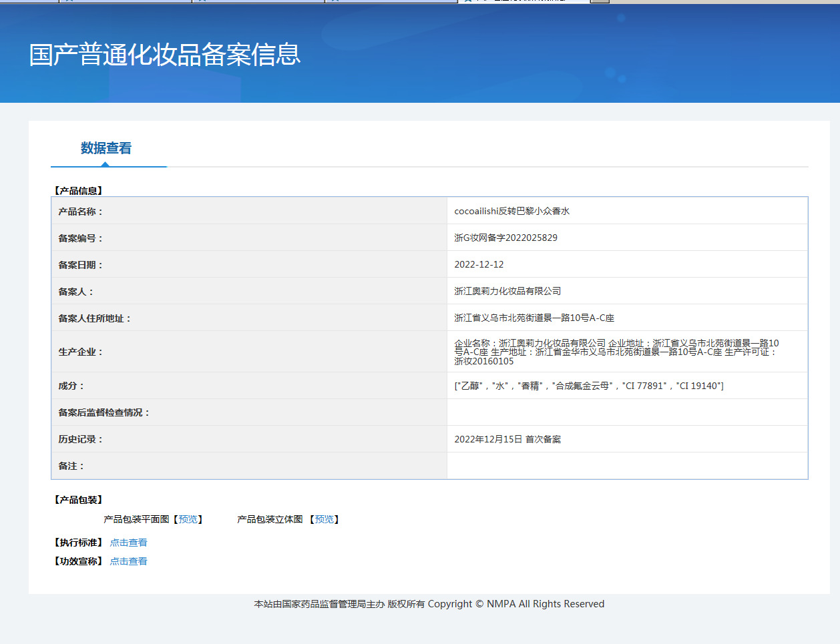This screenshot has height=644, width=840.
Task: Click the 国产普通化妆品备案信息 page title
Action: (165, 55)
